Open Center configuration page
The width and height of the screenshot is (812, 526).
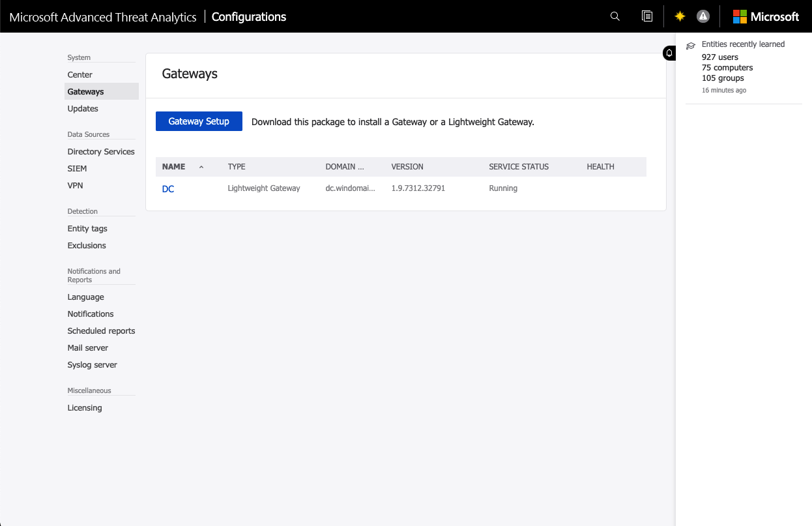(80, 75)
